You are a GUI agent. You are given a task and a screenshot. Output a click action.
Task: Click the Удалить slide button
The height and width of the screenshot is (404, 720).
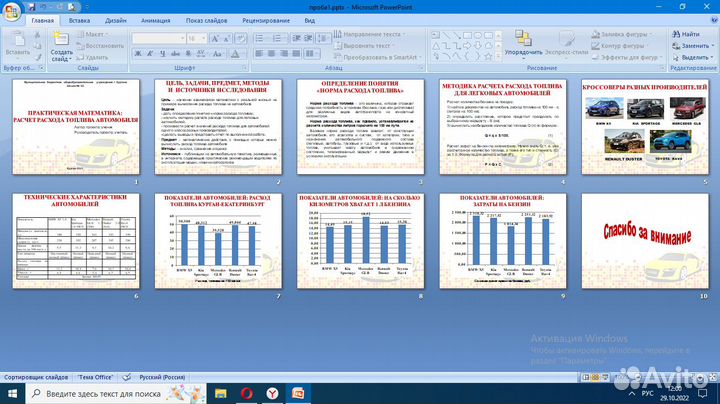pos(92,57)
